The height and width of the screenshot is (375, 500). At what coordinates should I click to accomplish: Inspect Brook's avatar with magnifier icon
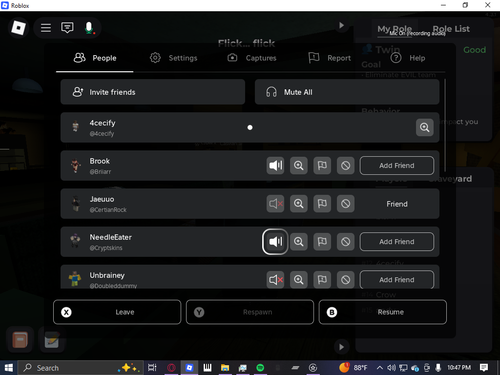tap(299, 165)
